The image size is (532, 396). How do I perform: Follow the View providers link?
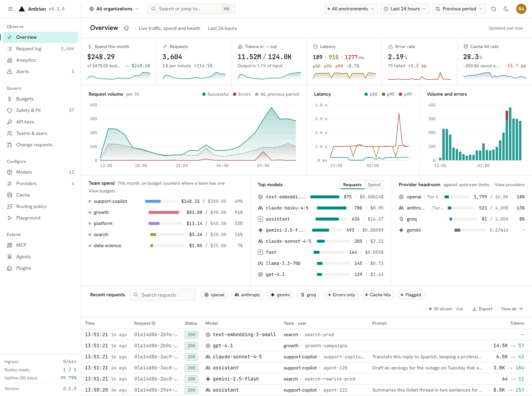tap(509, 185)
